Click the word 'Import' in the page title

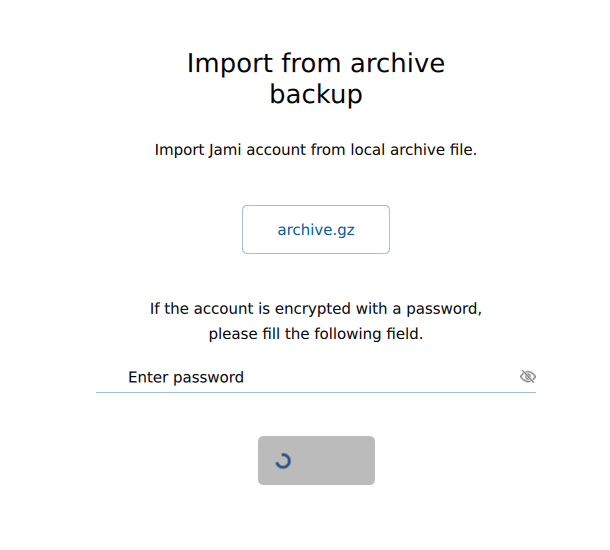tap(230, 63)
